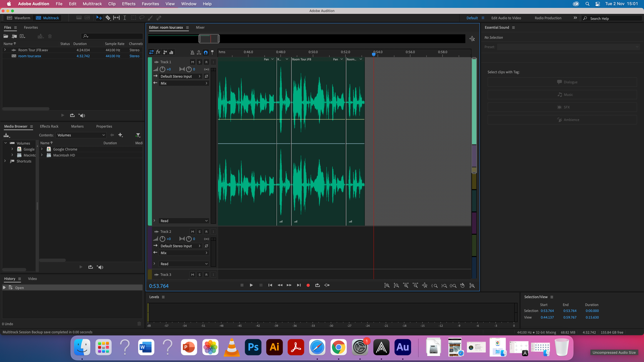Arm Track 1 for recording
This screenshot has width=644, height=362.
pyautogui.click(x=206, y=62)
